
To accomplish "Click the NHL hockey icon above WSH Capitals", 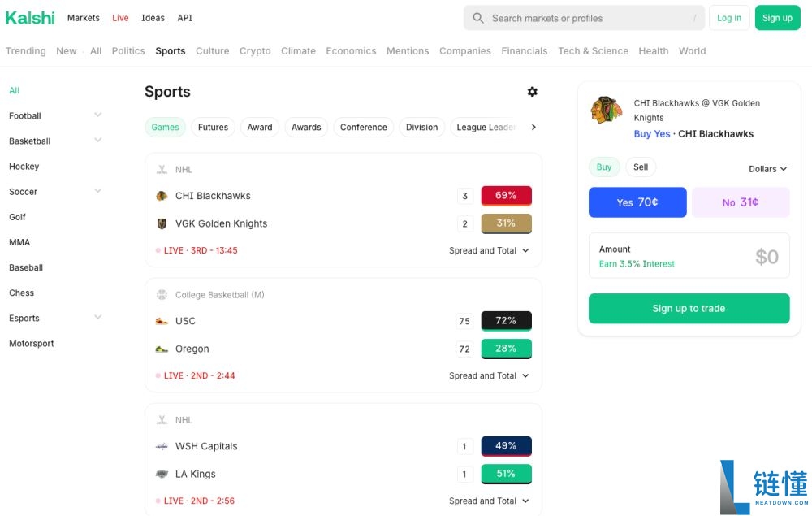I will pyautogui.click(x=162, y=420).
